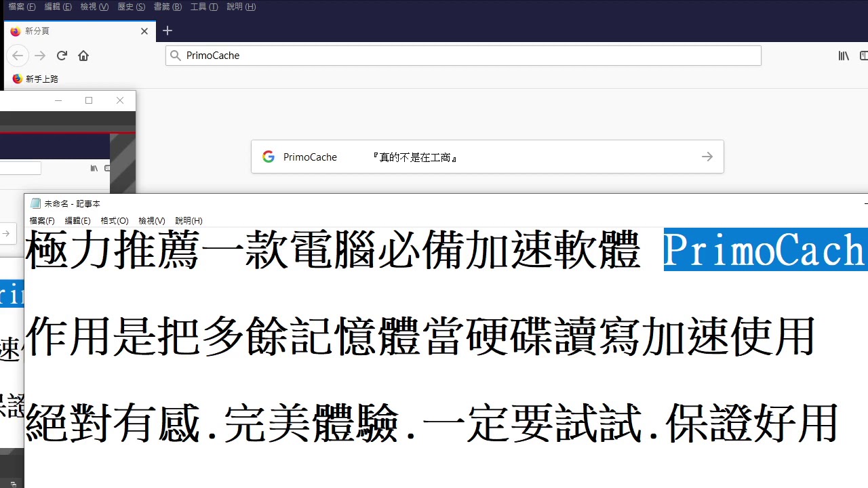
Task: Click the Google search box on new tab
Action: coord(487,157)
